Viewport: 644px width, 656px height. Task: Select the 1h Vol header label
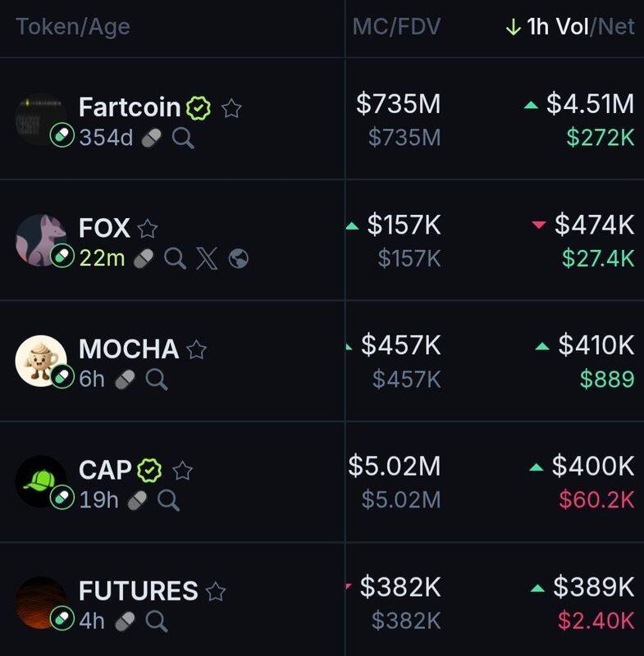click(558, 27)
